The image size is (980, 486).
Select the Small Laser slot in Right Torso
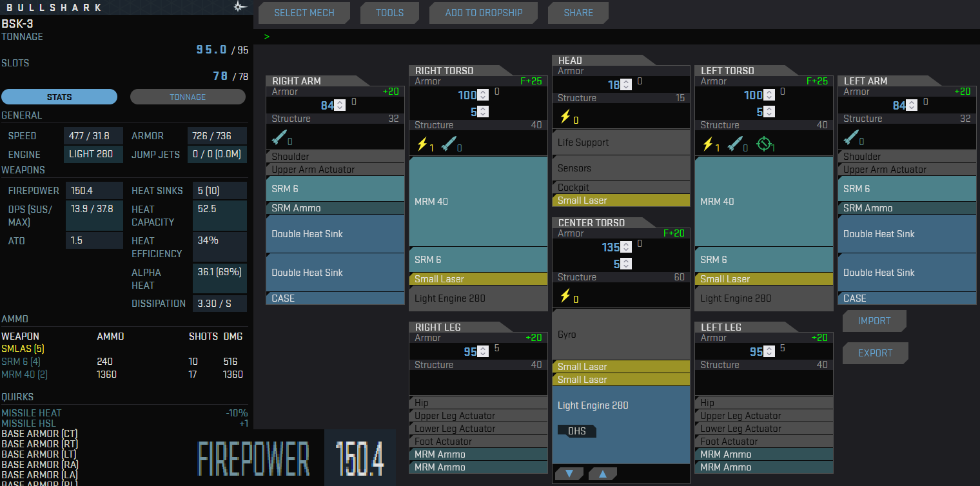[x=478, y=279]
